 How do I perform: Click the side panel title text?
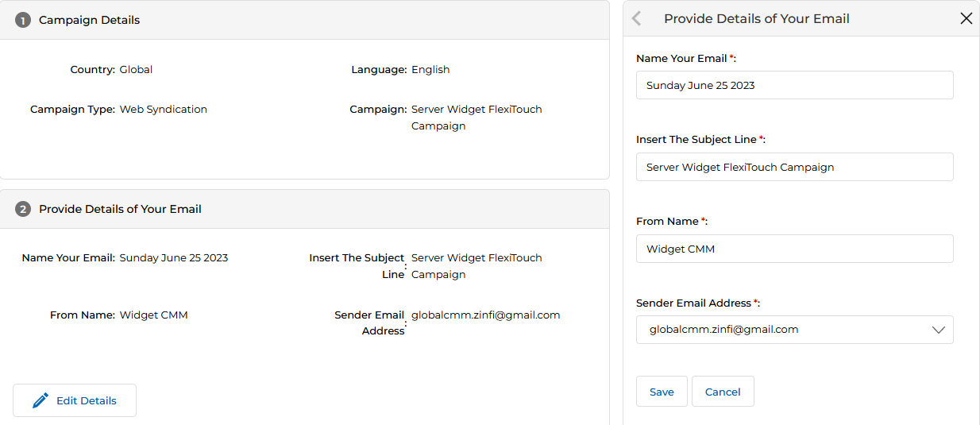click(757, 18)
